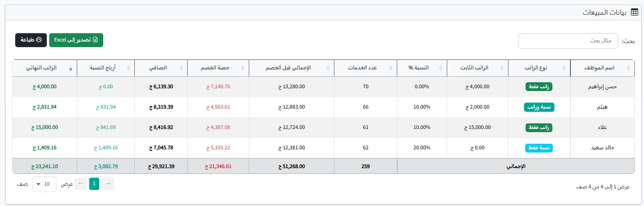The image size is (644, 206).
Task: Click the printer icon on print button
Action: 39,40
